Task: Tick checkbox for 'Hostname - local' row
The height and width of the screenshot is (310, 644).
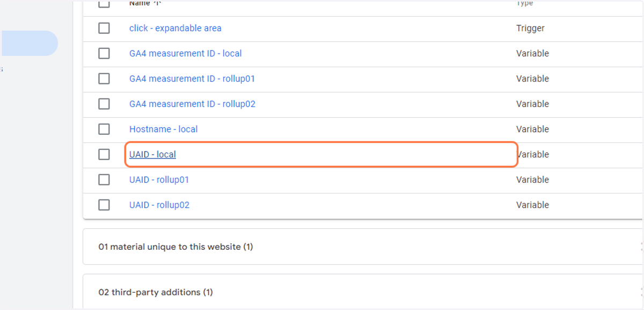Action: point(104,129)
